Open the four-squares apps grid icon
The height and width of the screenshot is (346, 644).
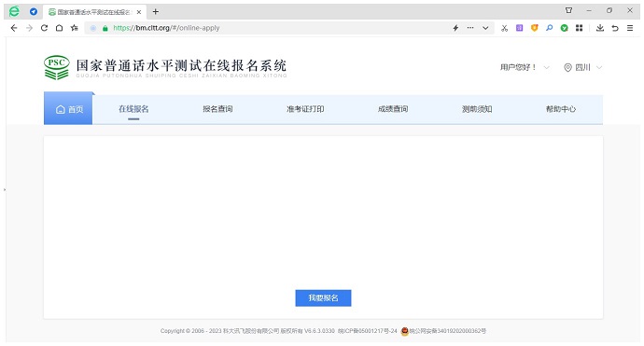(x=579, y=28)
